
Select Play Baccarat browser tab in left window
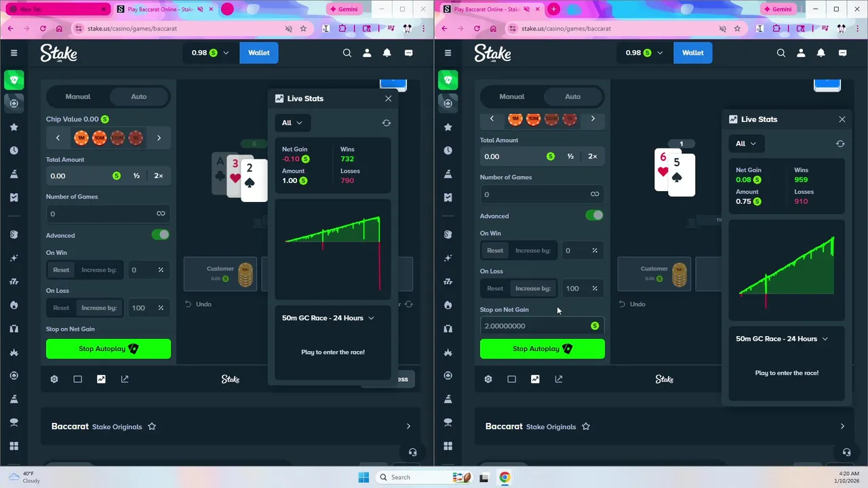pyautogui.click(x=165, y=9)
